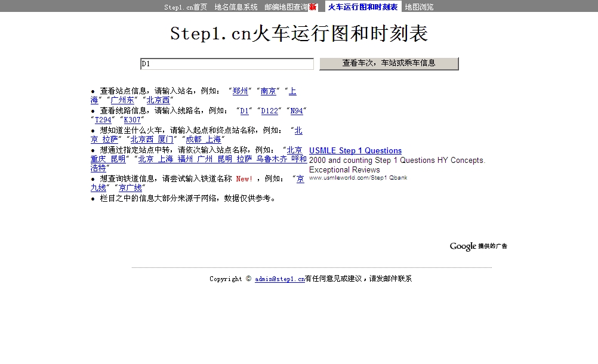The width and height of the screenshot is (598, 364).
Task: Click the 北京西 厦门 route example link
Action: coord(152,139)
